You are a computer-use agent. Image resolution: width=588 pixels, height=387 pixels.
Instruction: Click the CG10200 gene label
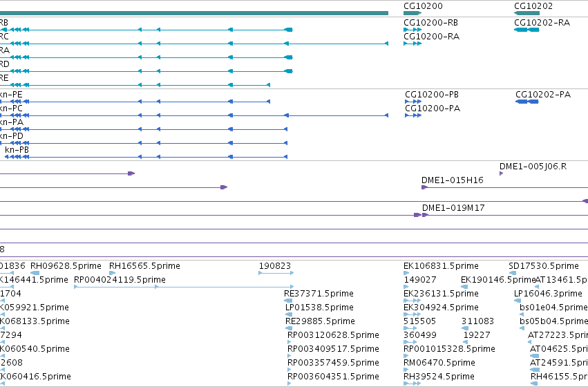point(423,6)
